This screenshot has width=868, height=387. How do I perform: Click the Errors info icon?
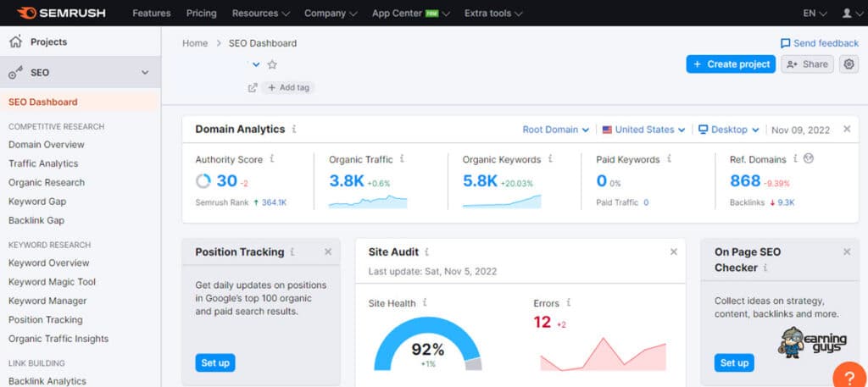pos(569,302)
